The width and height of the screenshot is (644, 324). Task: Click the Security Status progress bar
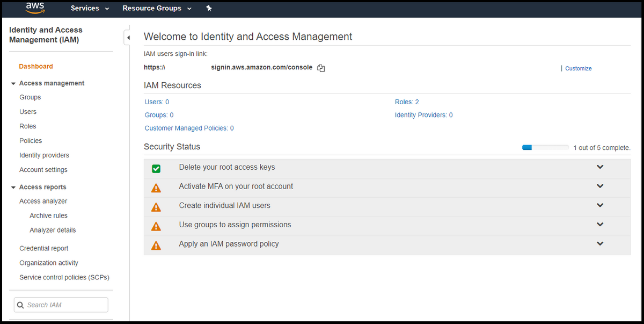[x=545, y=148]
